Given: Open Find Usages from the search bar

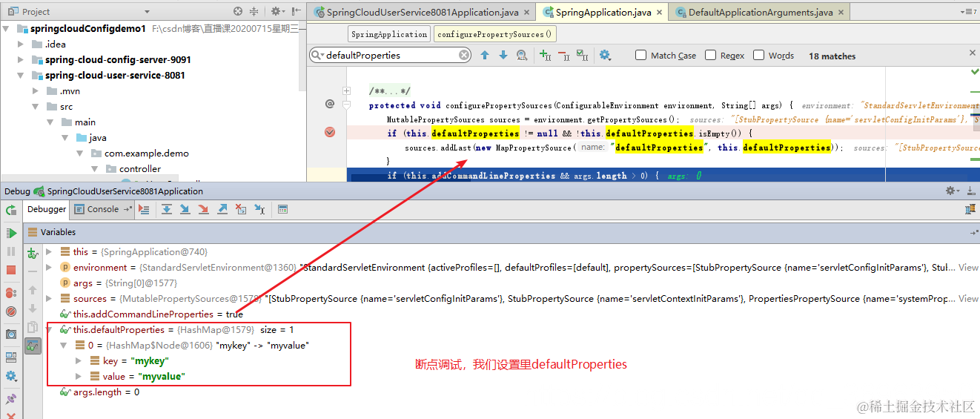Looking at the screenshot, I should [x=522, y=55].
